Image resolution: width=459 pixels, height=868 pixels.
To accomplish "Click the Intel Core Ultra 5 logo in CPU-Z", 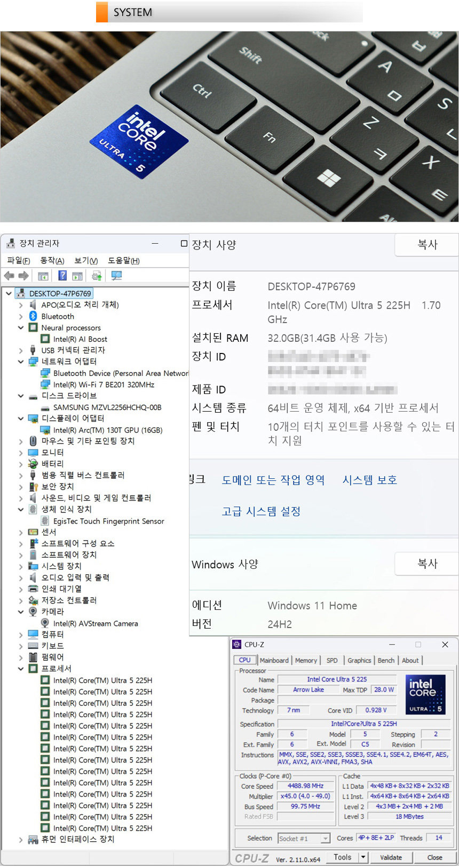I will tap(425, 694).
